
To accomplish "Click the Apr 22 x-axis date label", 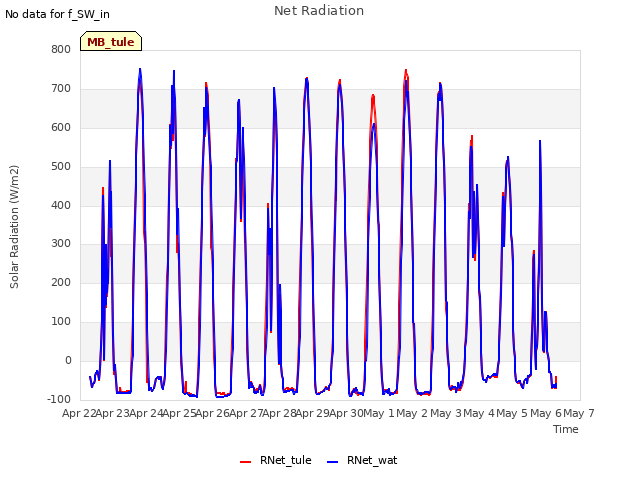I will point(78,413).
